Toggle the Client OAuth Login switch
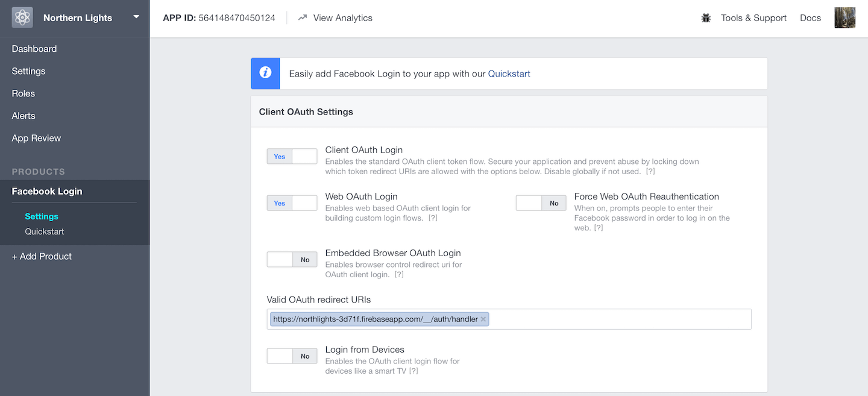This screenshot has width=868, height=396. pos(292,156)
